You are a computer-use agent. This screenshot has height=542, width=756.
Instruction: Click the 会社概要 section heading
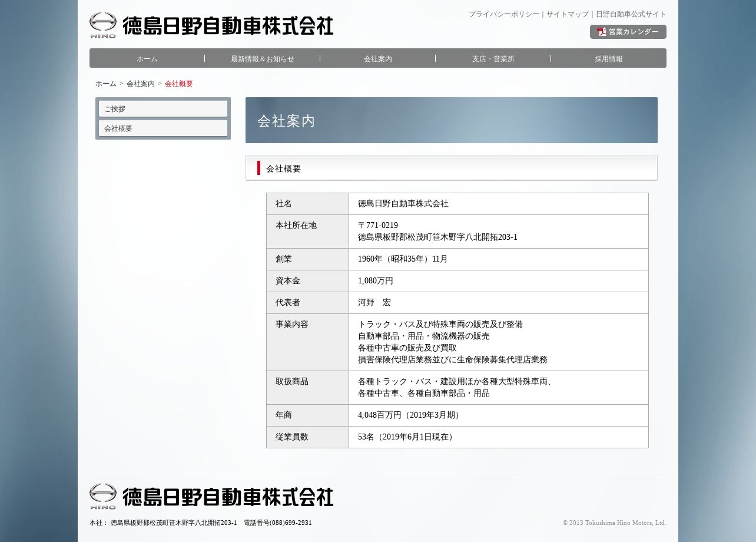452,168
